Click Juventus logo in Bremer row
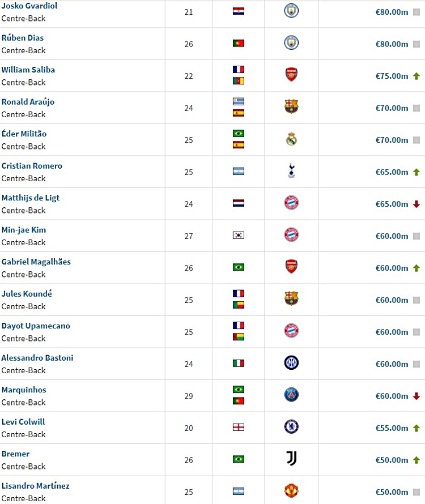Screen dimensions: 425x504 coord(291,458)
